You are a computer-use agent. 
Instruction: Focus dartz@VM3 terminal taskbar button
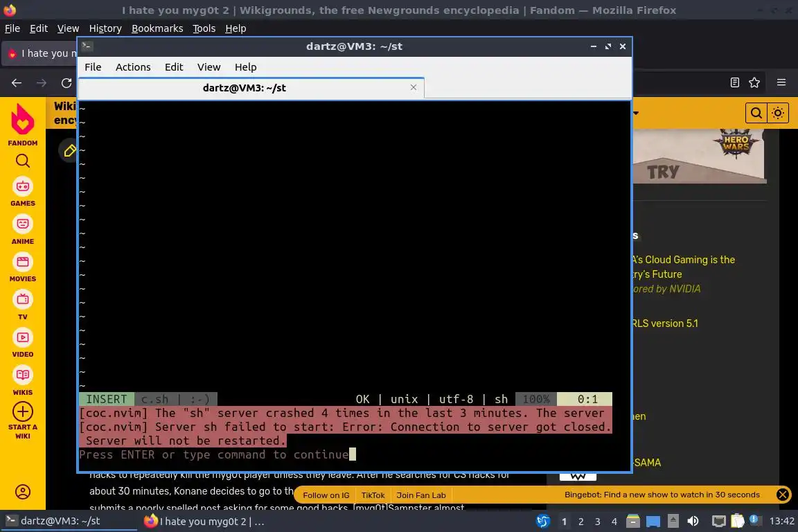[68, 521]
